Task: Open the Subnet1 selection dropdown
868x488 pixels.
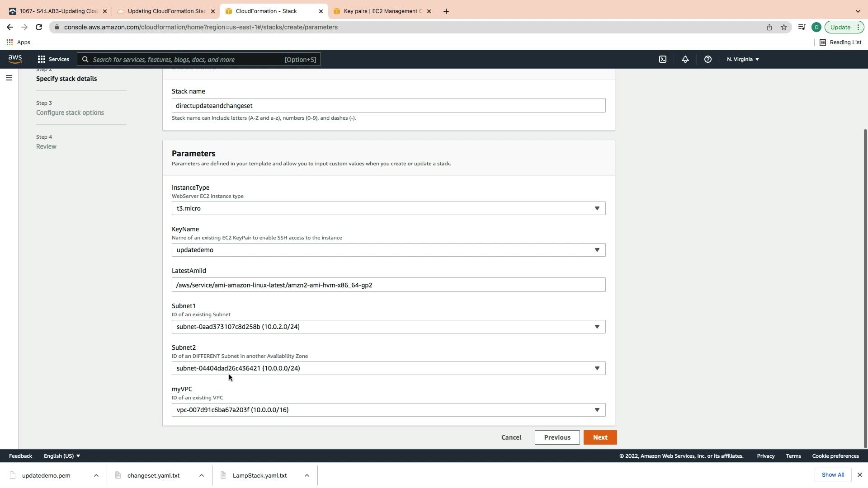Action: (388, 327)
